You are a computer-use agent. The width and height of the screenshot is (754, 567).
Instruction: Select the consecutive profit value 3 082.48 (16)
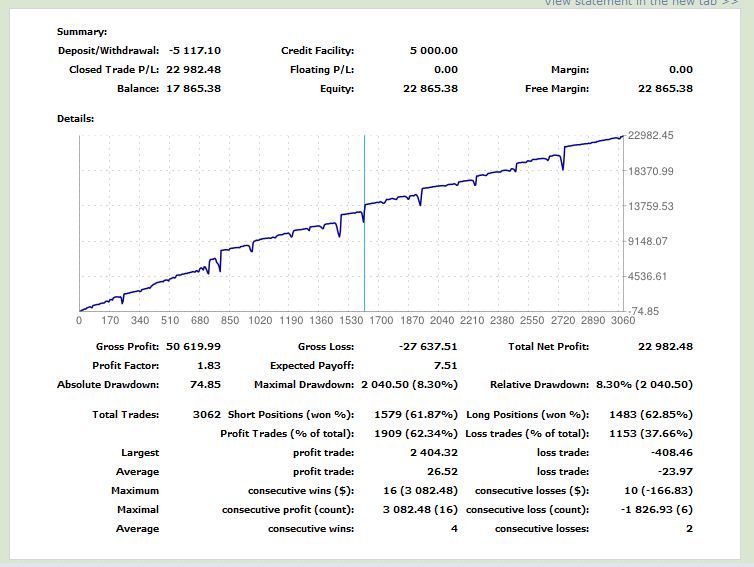tap(420, 510)
